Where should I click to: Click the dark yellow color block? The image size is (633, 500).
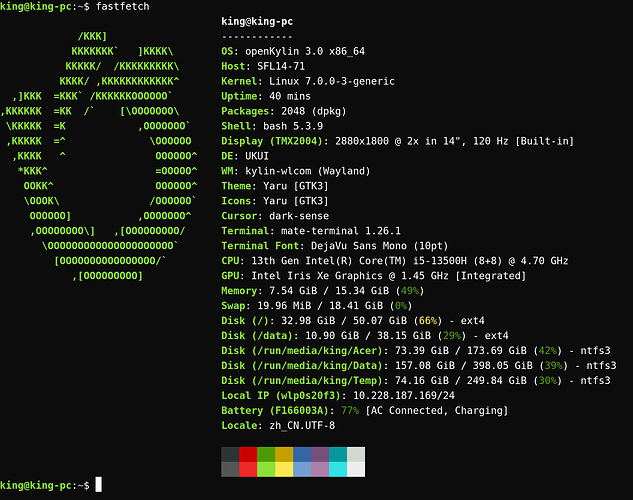point(284,454)
